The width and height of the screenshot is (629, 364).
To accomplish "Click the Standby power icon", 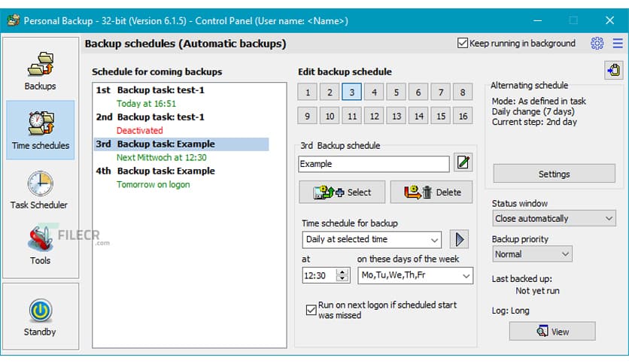I will pyautogui.click(x=40, y=311).
